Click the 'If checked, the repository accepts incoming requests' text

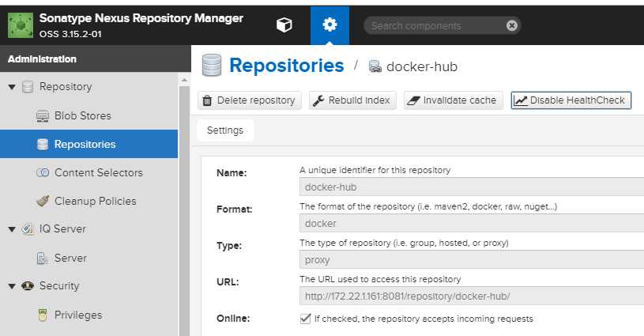(424, 319)
